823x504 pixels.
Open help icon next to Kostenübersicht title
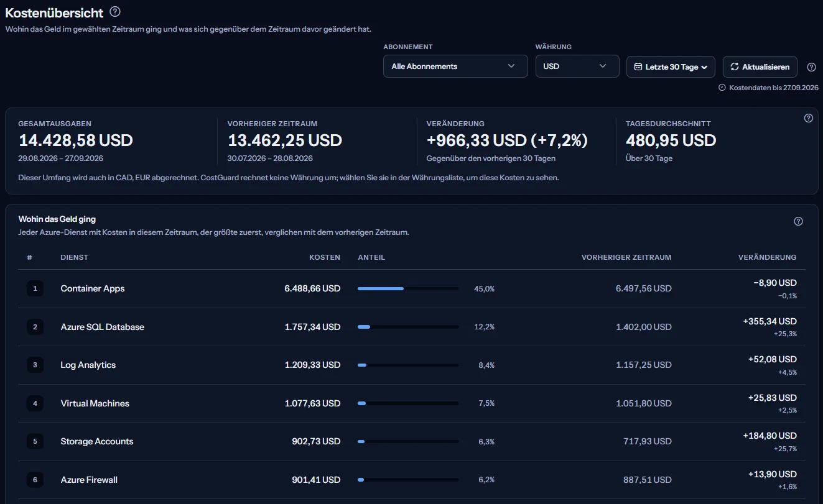(115, 12)
